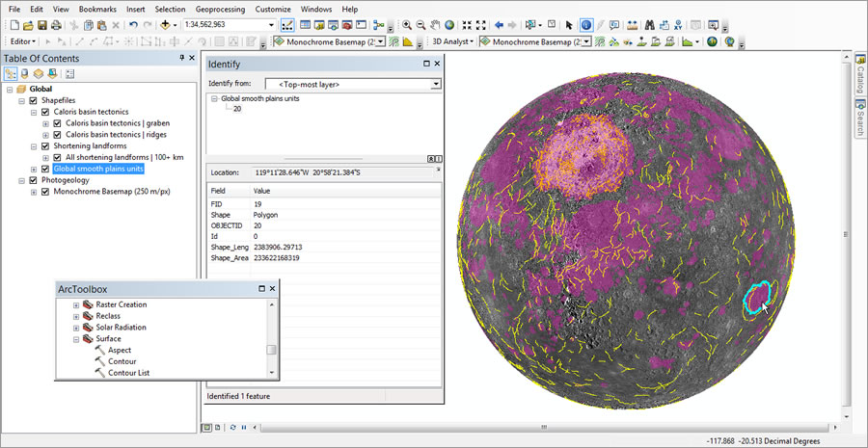Go back to previous extent arrow
Image resolution: width=868 pixels, height=448 pixels.
coord(499,24)
